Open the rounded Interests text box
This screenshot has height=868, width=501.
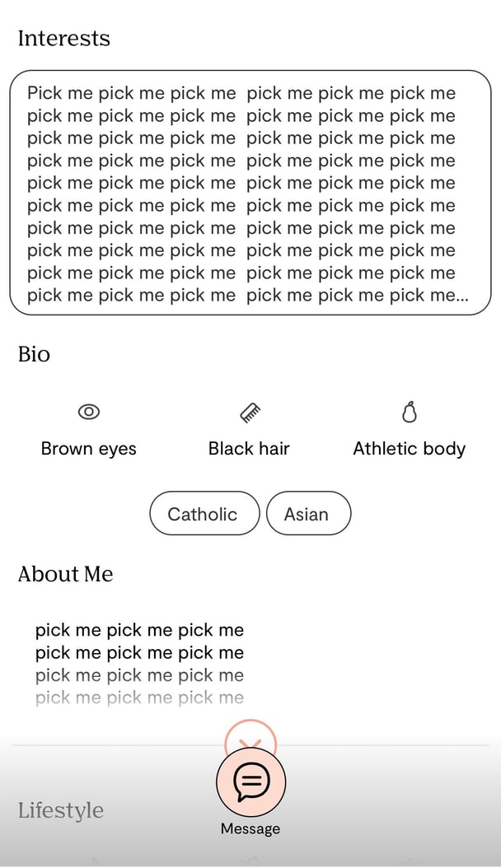[x=250, y=193]
